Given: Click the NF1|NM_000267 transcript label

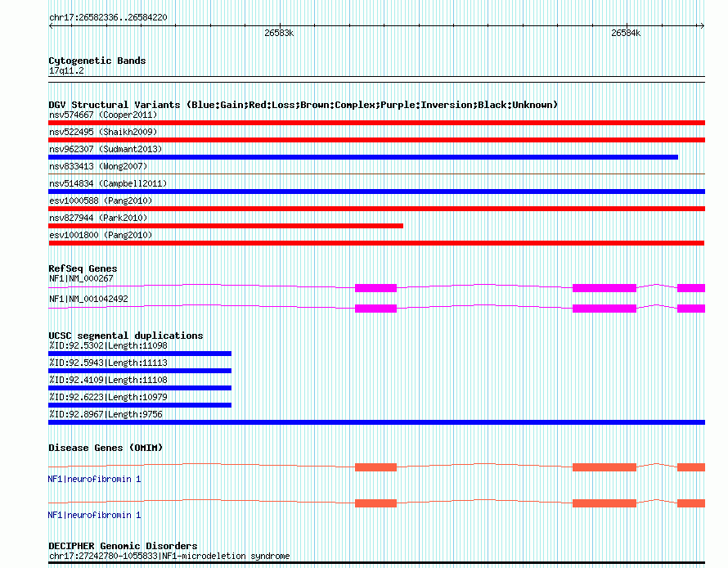Looking at the screenshot, I should [81, 278].
